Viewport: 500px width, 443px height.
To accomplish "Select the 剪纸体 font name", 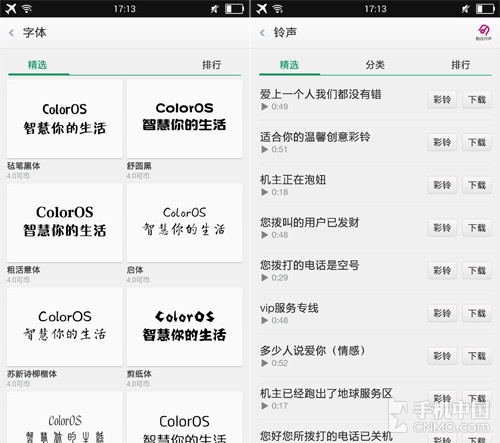I will pyautogui.click(x=139, y=374).
